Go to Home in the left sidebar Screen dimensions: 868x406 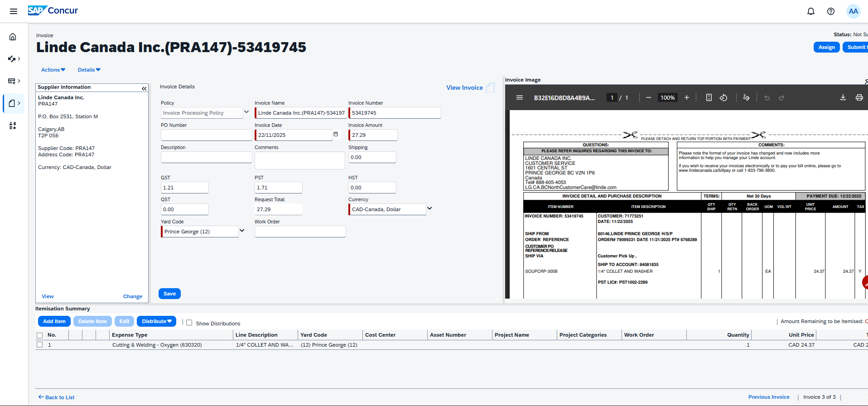point(13,37)
